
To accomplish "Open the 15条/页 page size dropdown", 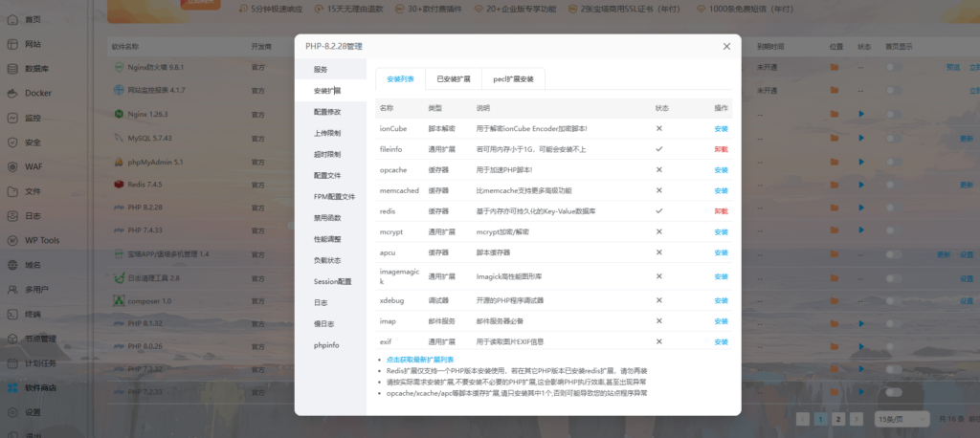I will pyautogui.click(x=895, y=419).
